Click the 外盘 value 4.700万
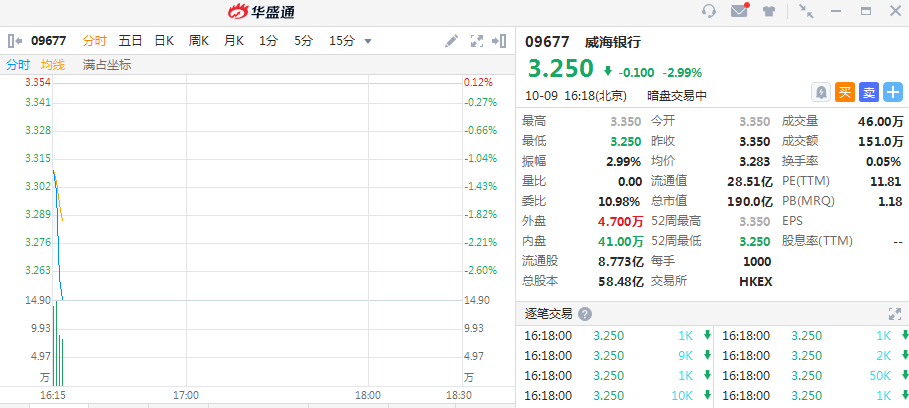Viewport: 909px width, 408px height. coord(620,221)
